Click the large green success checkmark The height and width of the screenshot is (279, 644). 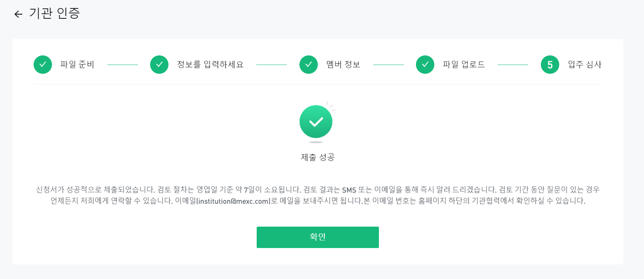(x=316, y=122)
